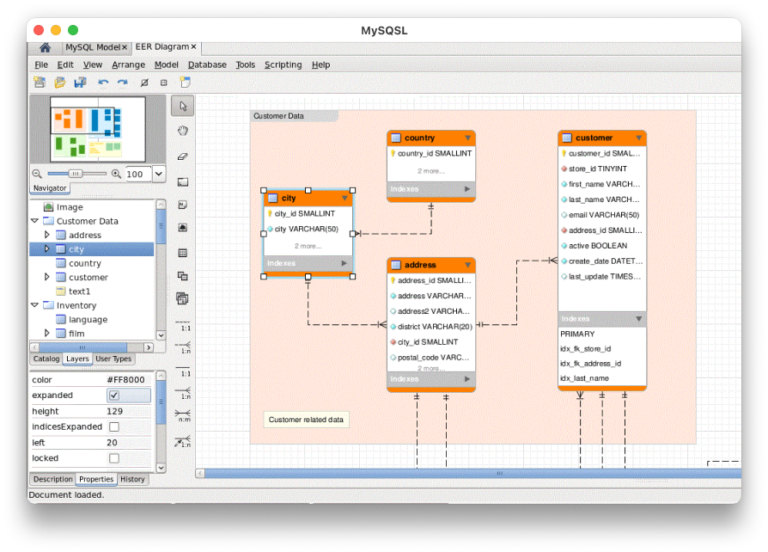The height and width of the screenshot is (552, 768).
Task: Switch to the History tab
Action: [132, 479]
